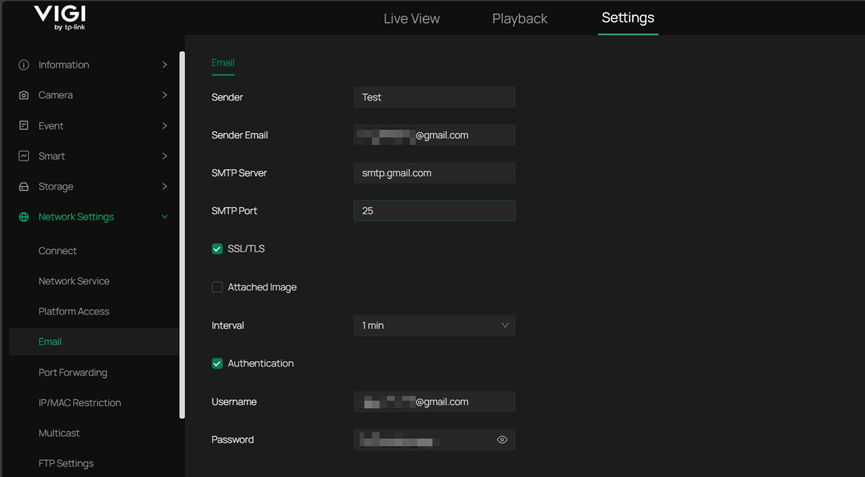Open the Interval dropdown
The height and width of the screenshot is (477, 865).
(434, 325)
